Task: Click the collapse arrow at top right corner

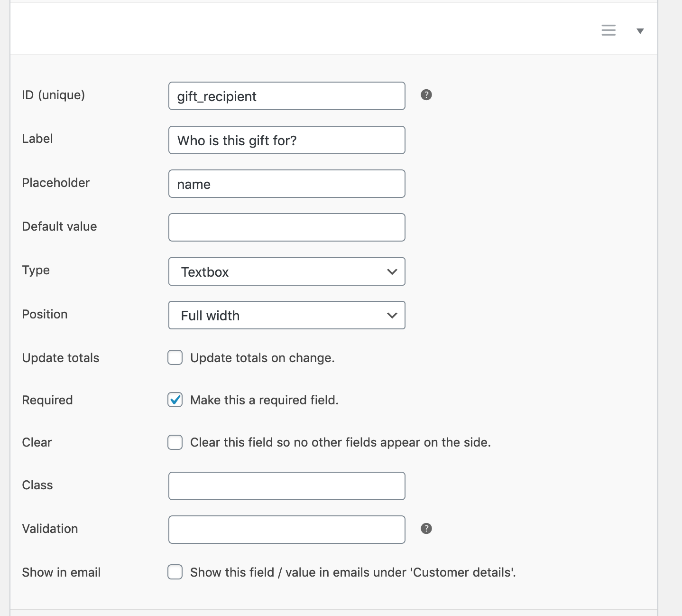Action: click(x=640, y=30)
